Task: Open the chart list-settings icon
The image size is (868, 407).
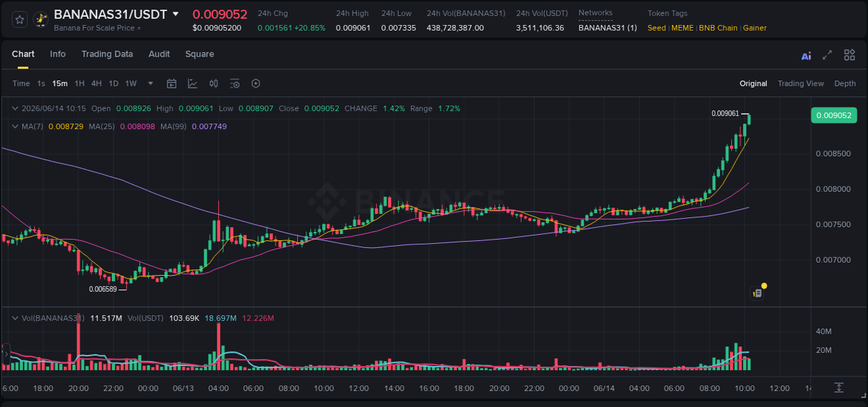Action: (x=235, y=83)
